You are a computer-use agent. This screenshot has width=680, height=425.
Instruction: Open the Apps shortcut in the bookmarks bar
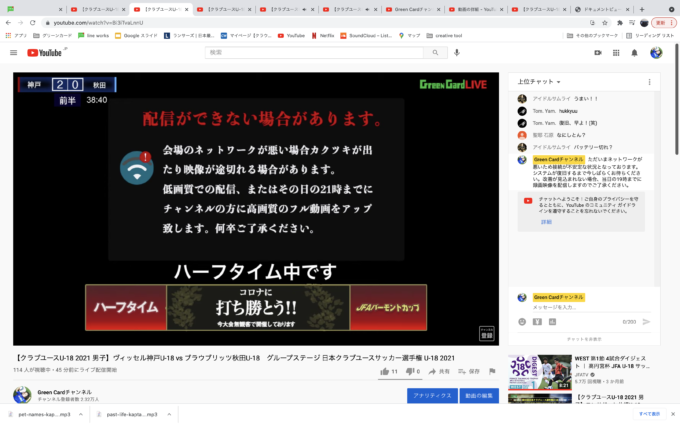click(x=16, y=36)
